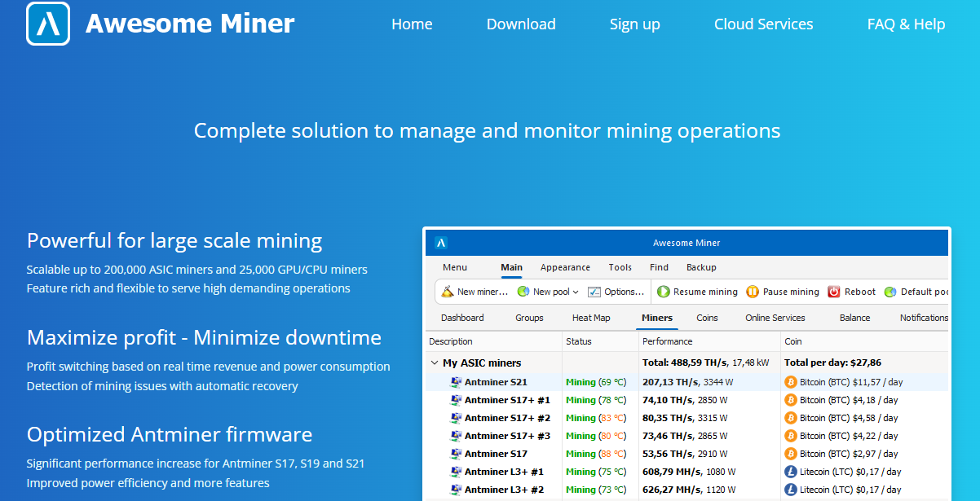Switch to the Dashboard tab
The width and height of the screenshot is (980, 501).
click(462, 318)
